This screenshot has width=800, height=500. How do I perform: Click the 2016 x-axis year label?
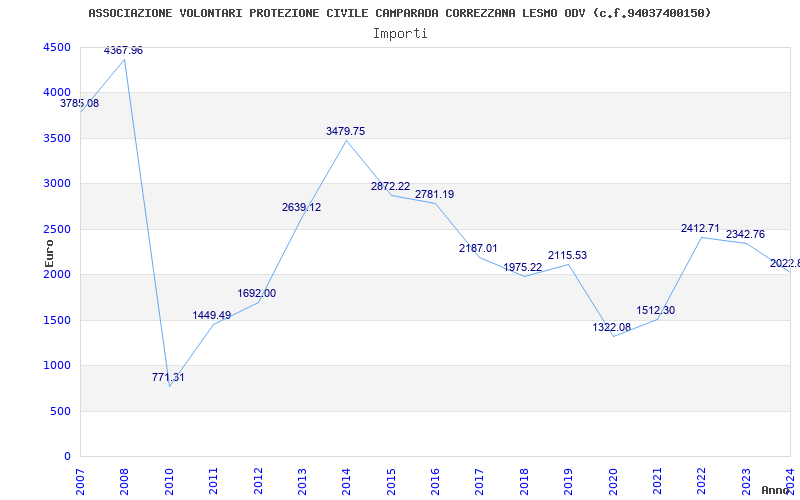pos(435,481)
